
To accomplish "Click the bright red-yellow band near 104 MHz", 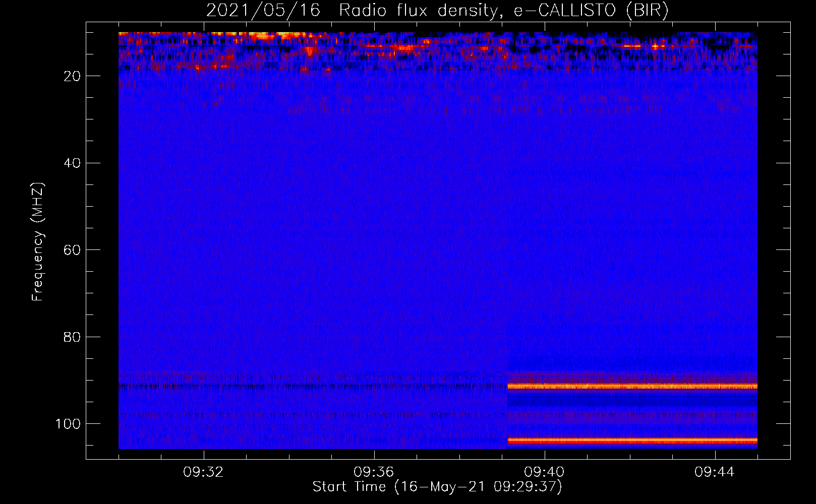I will (x=632, y=440).
